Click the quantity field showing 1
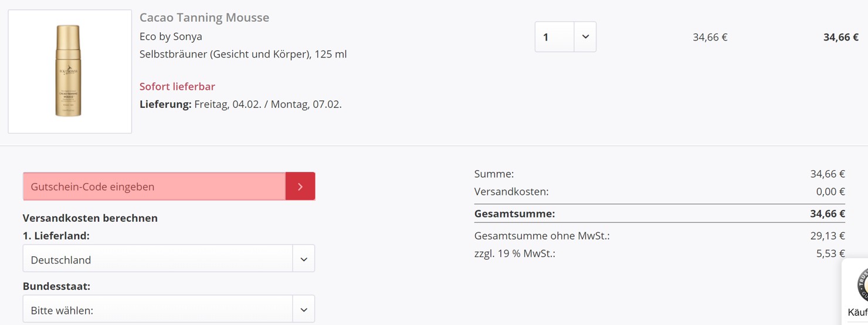 [554, 37]
